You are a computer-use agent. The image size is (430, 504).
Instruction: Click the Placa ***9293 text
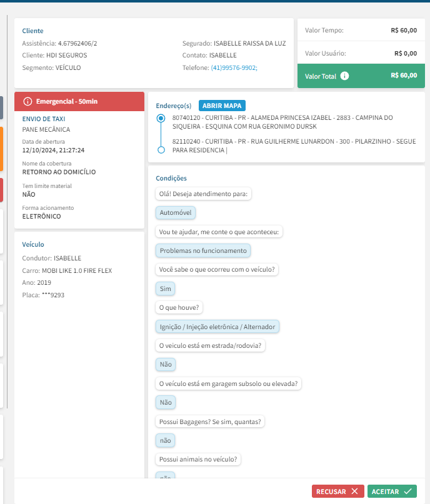(43, 295)
